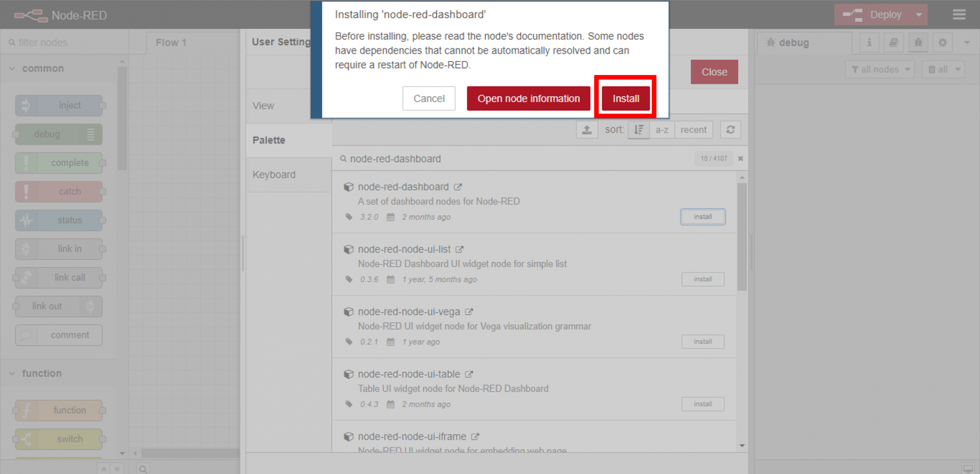Click the Install button in the confirmation dialog
The width and height of the screenshot is (980, 474).
626,99
